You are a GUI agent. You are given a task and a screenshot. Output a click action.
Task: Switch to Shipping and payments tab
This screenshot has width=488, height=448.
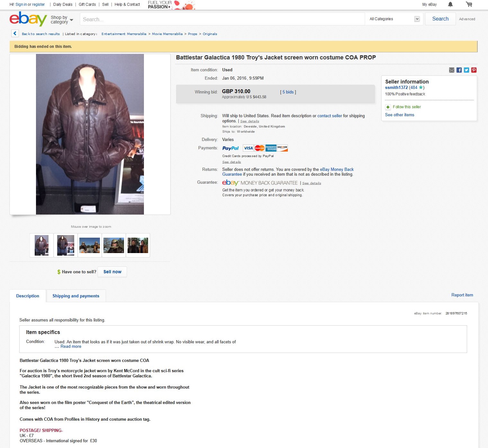tap(76, 296)
